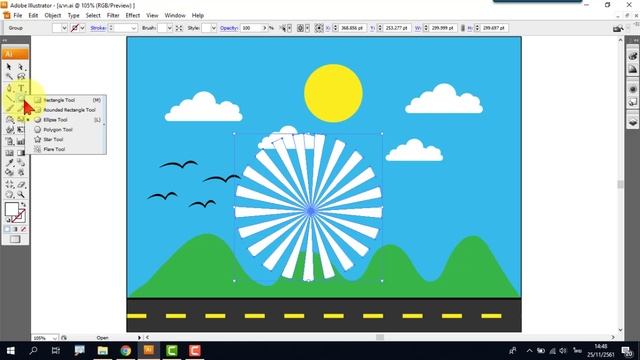Click the reference point locator grid
Viewport: 640px width, 360px height.
tap(319, 28)
